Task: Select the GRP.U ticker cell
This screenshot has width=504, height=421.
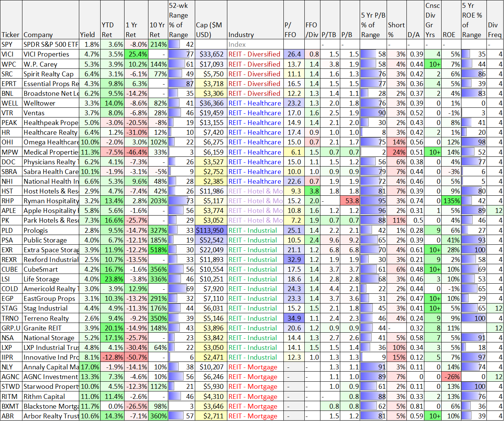Action: click(11, 328)
